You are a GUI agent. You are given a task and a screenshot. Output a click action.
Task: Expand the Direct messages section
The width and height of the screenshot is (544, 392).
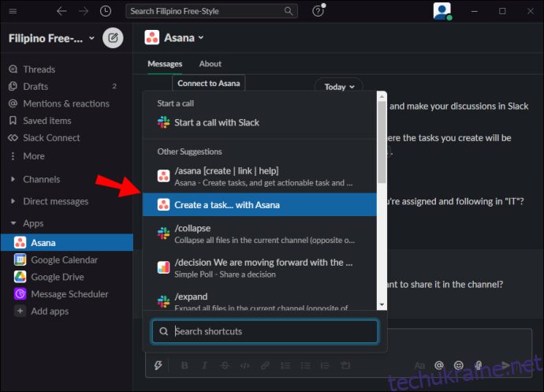13,201
